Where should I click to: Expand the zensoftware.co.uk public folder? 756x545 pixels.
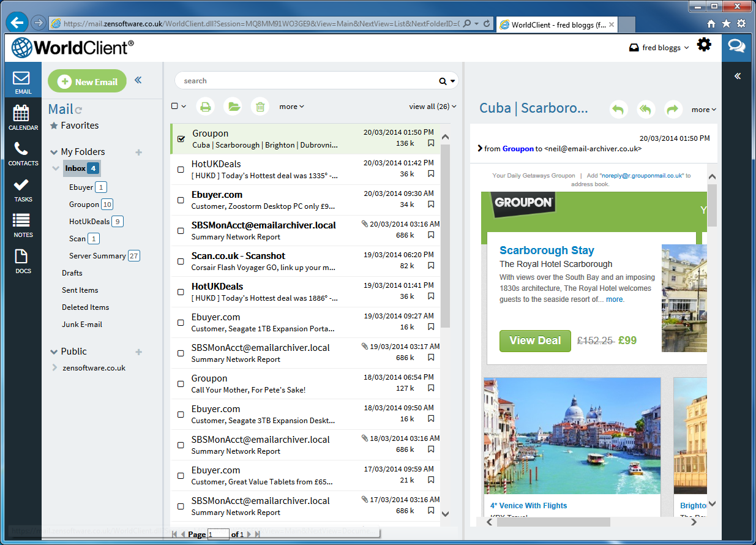pyautogui.click(x=54, y=368)
